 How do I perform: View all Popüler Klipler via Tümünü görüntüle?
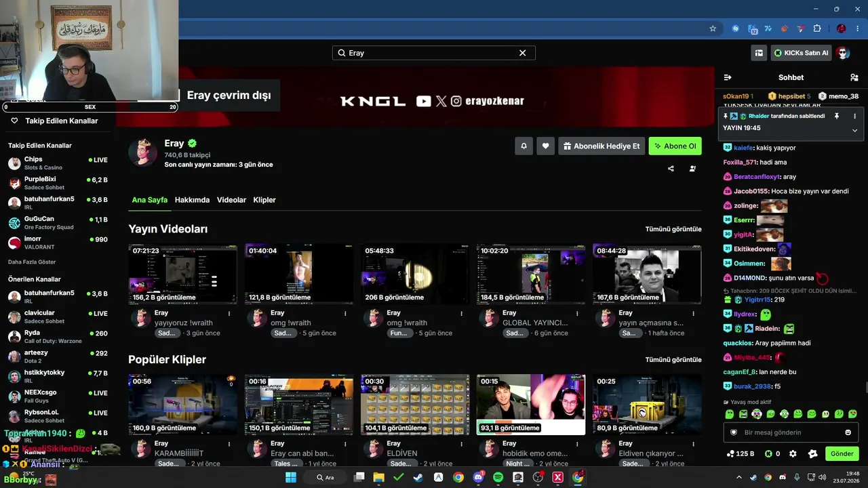[x=673, y=359]
